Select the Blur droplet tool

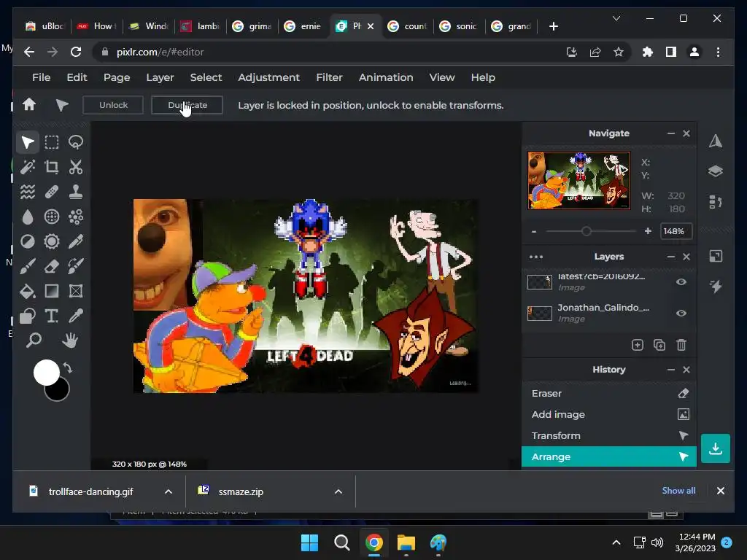coord(28,217)
